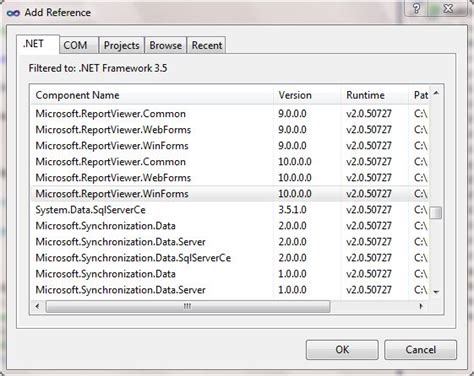Select Microsoft.Synchronization.Data.Server version 2.0.0.0
Screen dimensions: 474x376
[x=230, y=242]
